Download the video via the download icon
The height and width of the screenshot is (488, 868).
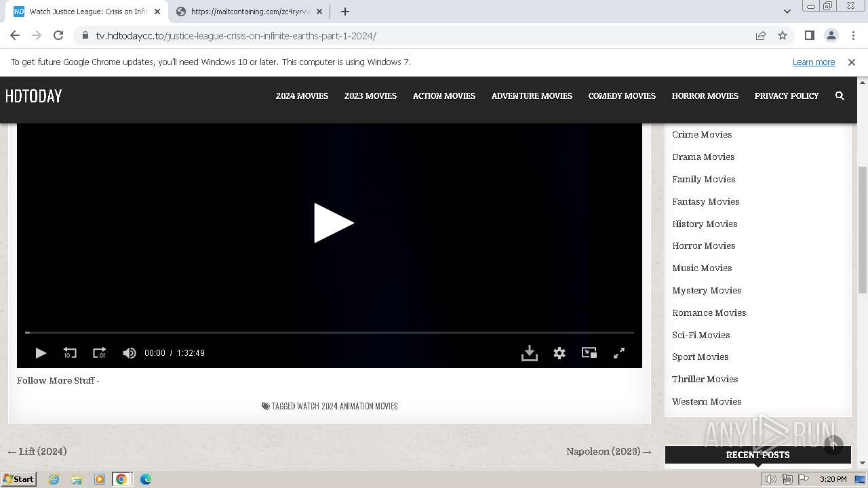tap(530, 352)
